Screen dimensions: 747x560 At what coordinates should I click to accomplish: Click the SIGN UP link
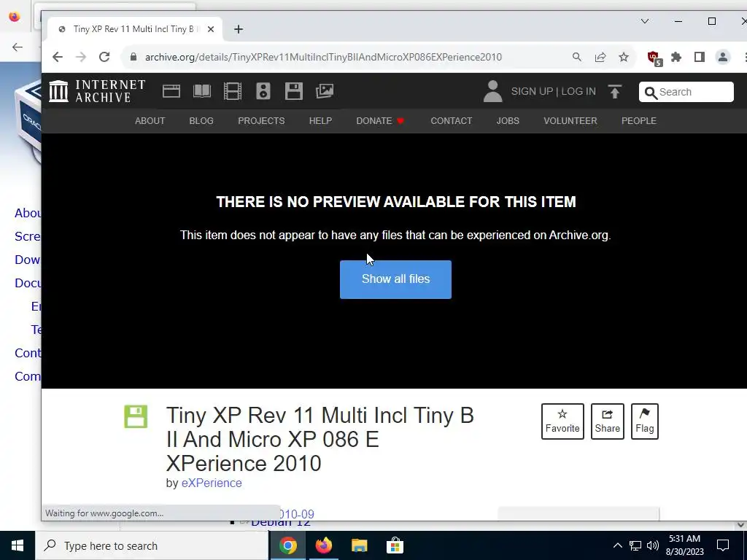tap(532, 91)
